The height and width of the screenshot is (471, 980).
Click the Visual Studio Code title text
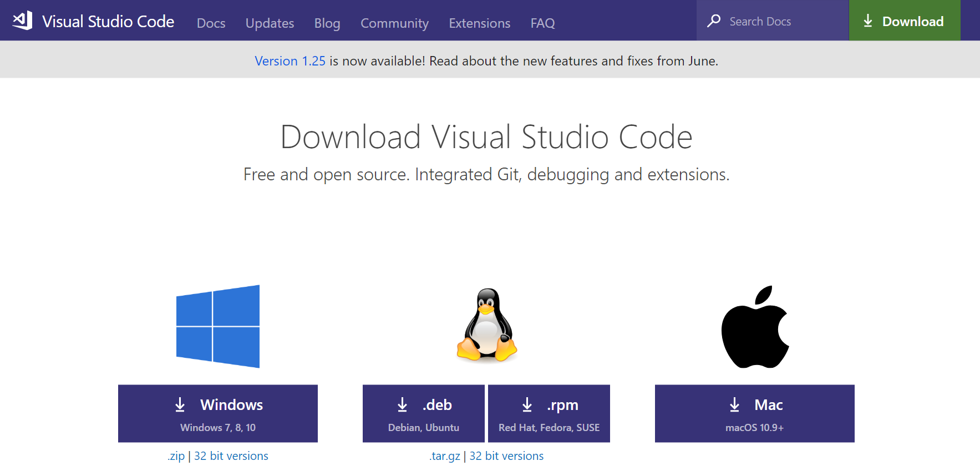coord(108,22)
